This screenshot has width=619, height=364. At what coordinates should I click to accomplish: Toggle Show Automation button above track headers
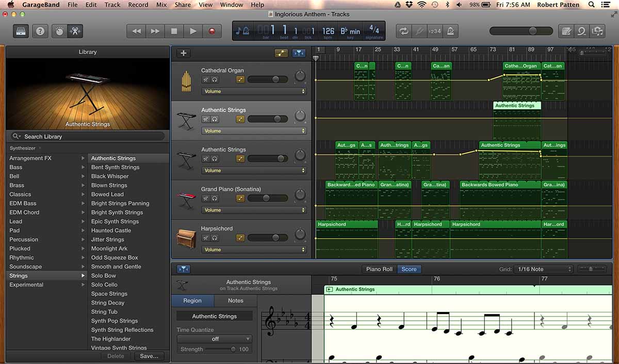[281, 53]
